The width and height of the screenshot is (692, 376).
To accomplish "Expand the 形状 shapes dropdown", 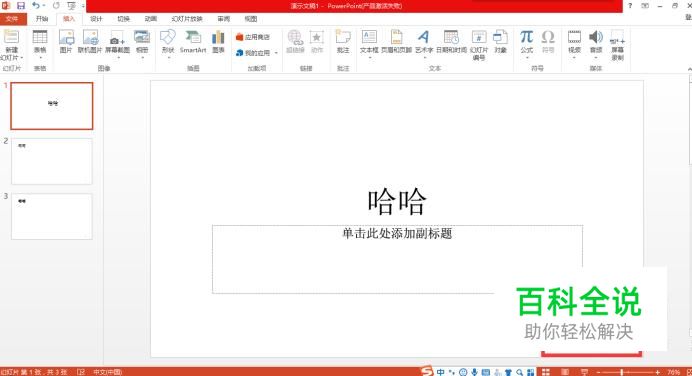I will coord(168,57).
